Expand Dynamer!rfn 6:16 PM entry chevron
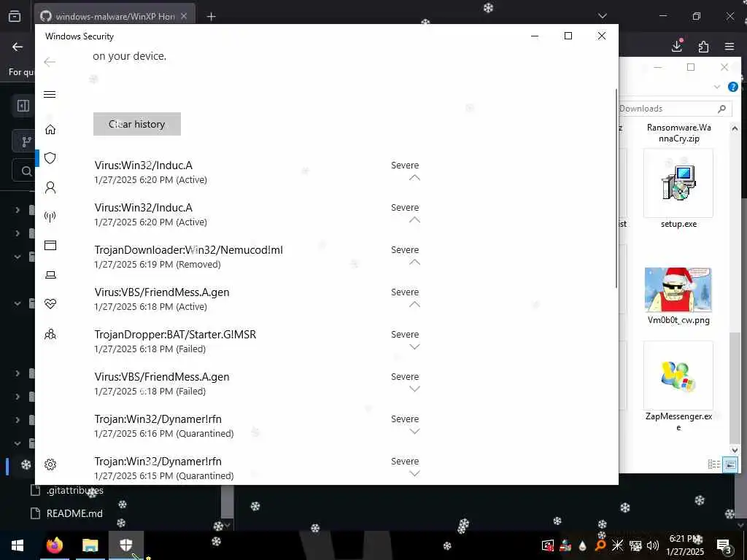The height and width of the screenshot is (560, 747). pyautogui.click(x=414, y=432)
